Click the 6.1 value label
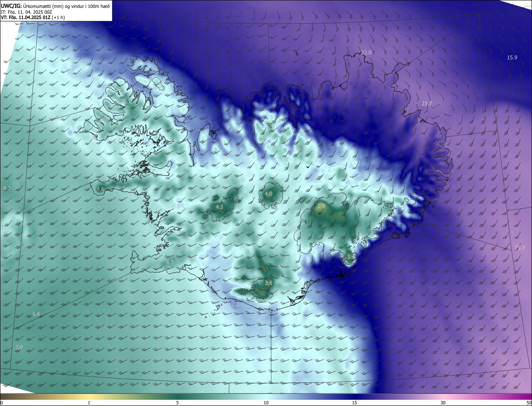Screen dimensions: 532x406 [x=127, y=101]
